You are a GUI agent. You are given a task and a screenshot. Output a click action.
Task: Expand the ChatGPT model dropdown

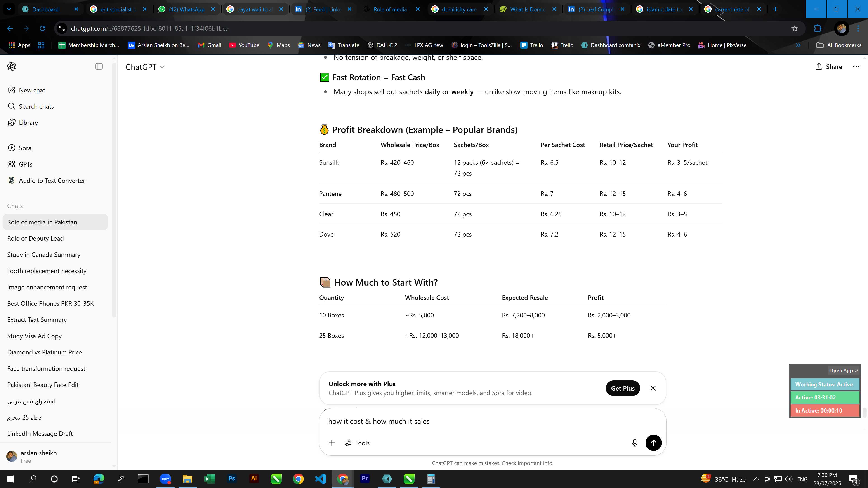(x=145, y=67)
